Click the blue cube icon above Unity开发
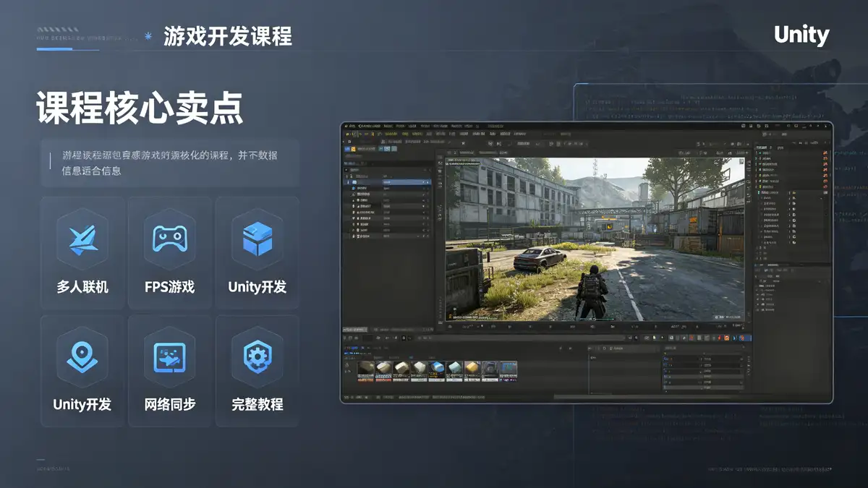Viewport: 868px width, 488px height. point(258,239)
